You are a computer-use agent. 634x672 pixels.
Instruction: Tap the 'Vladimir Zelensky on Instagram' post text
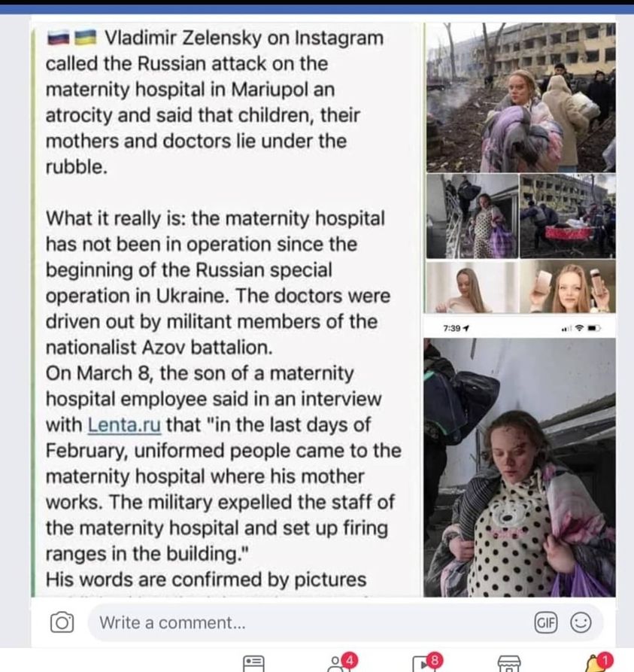click(244, 38)
